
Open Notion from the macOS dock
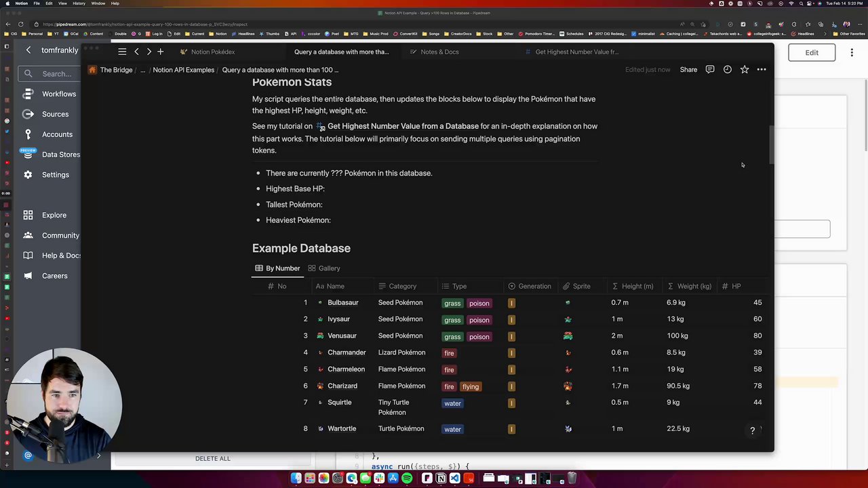tap(441, 479)
